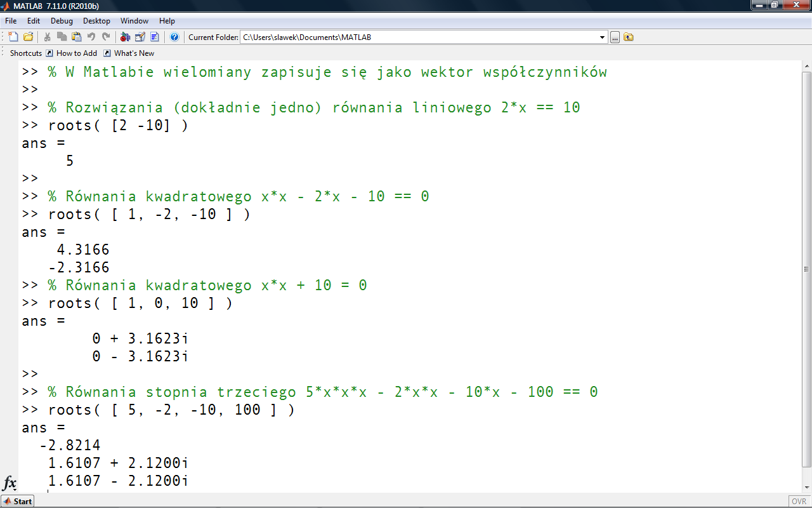The width and height of the screenshot is (812, 508).
Task: Click the What's New shortcut icon
Action: [x=107, y=53]
